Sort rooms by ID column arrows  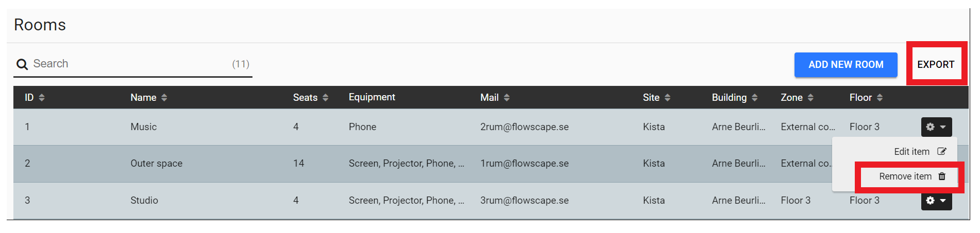pyautogui.click(x=42, y=98)
